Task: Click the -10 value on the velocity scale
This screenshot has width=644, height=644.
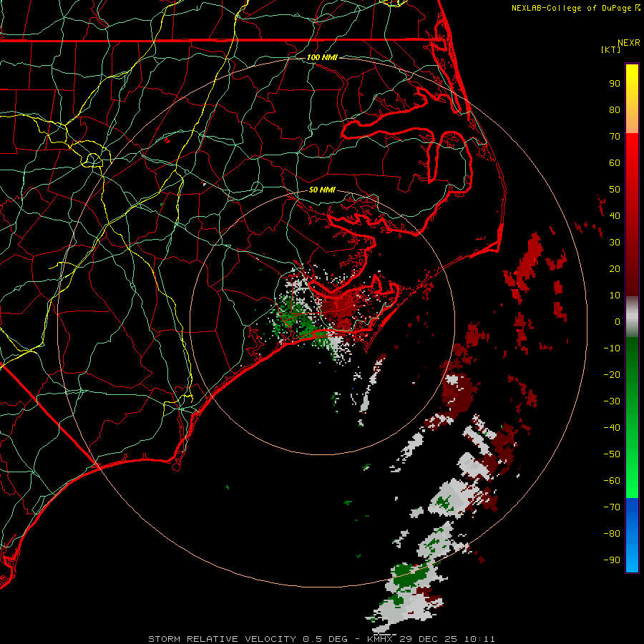Action: 612,348
